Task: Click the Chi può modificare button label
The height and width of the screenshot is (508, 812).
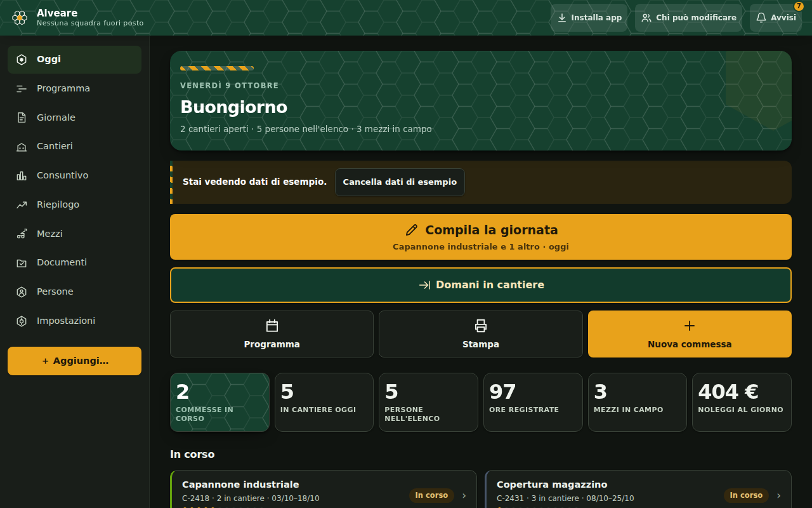Action: 696,18
